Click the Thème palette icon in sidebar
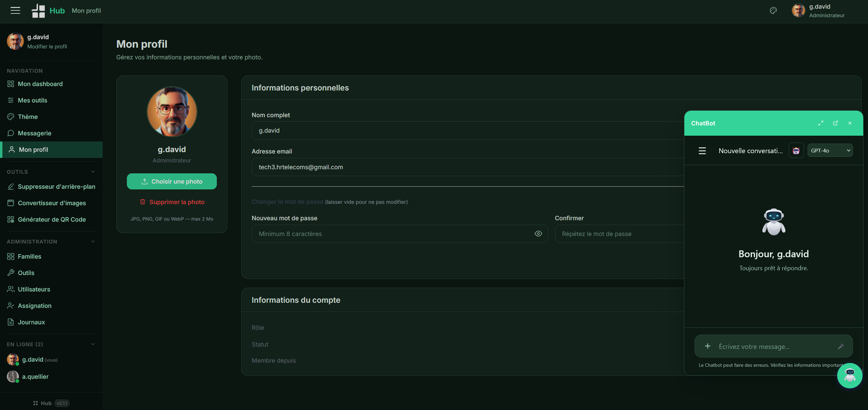The image size is (868, 410). pyautogui.click(x=11, y=117)
